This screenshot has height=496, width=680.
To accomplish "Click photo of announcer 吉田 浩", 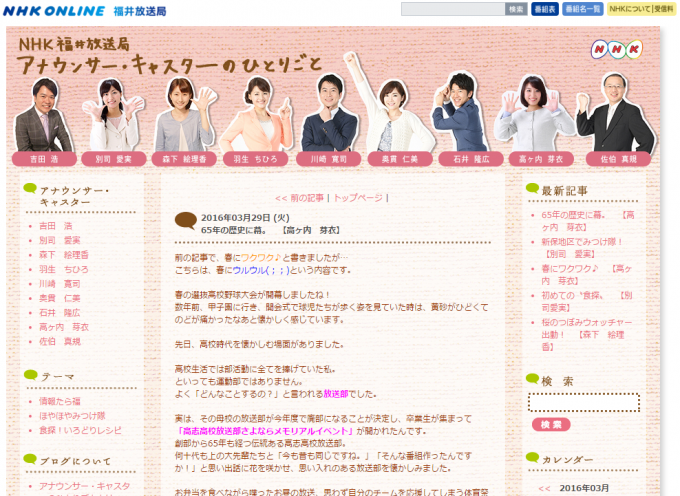I will click(x=43, y=115).
